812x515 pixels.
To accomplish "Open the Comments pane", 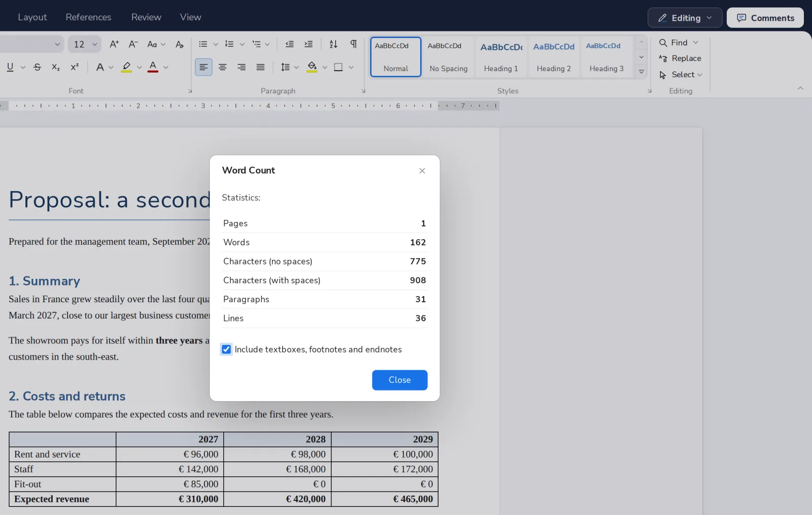I will coord(765,18).
